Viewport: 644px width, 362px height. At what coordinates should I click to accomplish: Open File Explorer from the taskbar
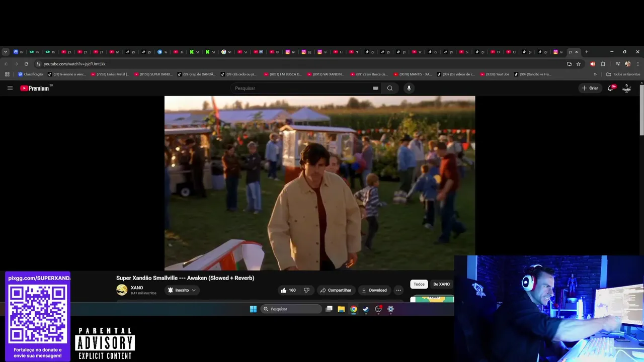pos(341,309)
